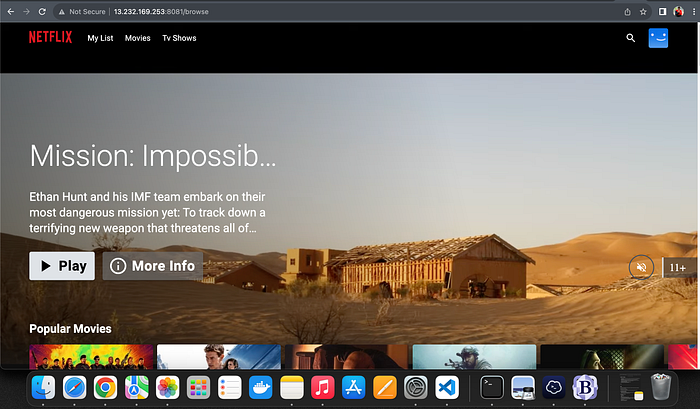
Task: Open Pages from the dock
Action: (x=384, y=387)
